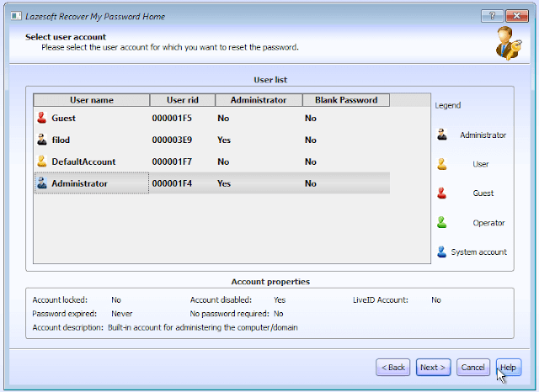Click the Password expired label

click(x=64, y=314)
